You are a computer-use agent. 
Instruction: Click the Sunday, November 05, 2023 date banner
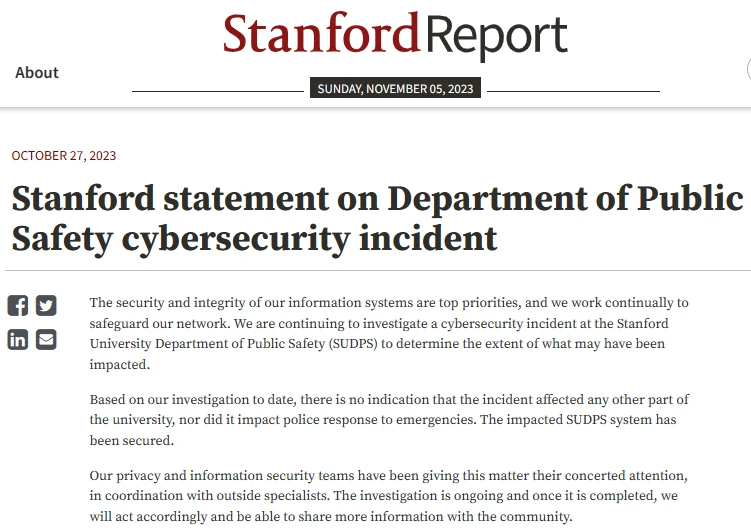click(395, 89)
